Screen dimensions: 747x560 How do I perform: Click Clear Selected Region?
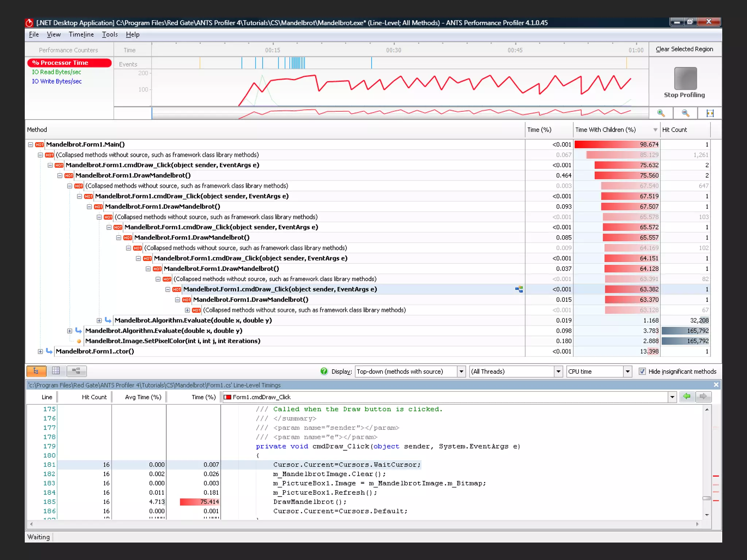(684, 49)
